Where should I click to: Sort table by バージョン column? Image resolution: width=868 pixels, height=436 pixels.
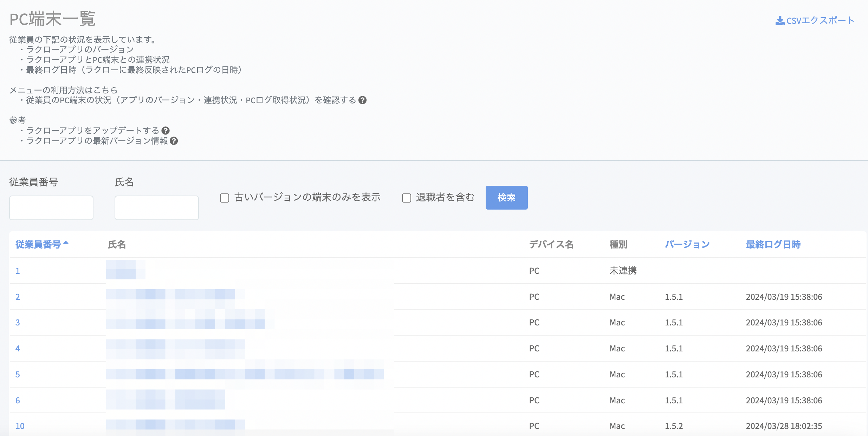pos(687,244)
